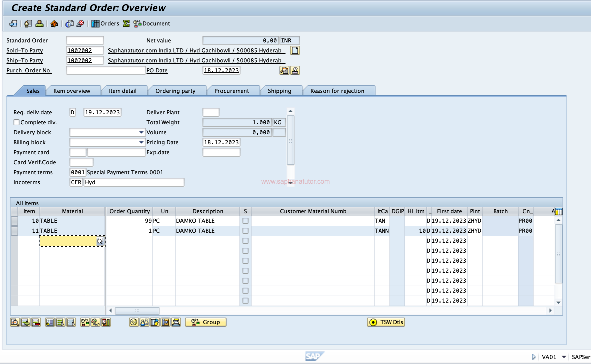
Task: Click the items table scroll down arrow
Action: (x=558, y=302)
